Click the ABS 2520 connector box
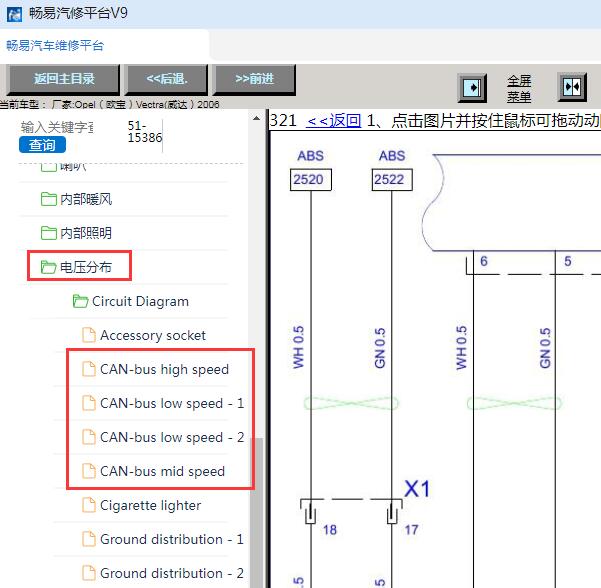Viewport: 601px width, 588px height. click(310, 179)
